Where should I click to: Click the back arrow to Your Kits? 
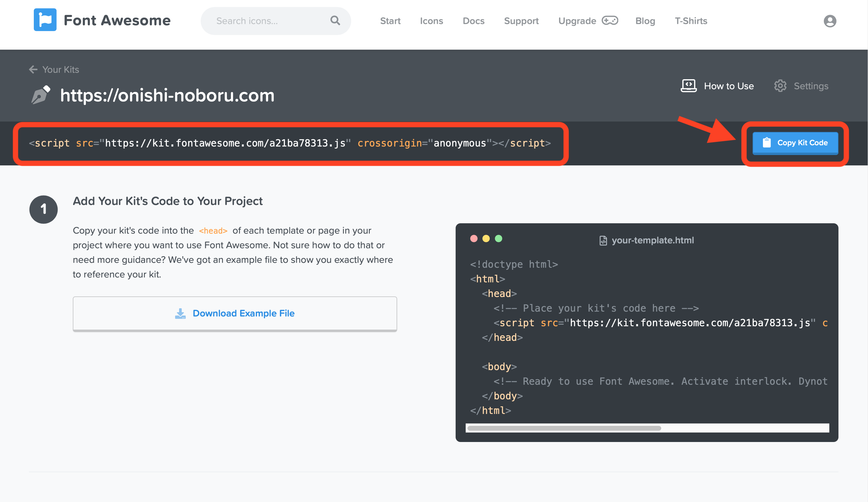click(33, 69)
